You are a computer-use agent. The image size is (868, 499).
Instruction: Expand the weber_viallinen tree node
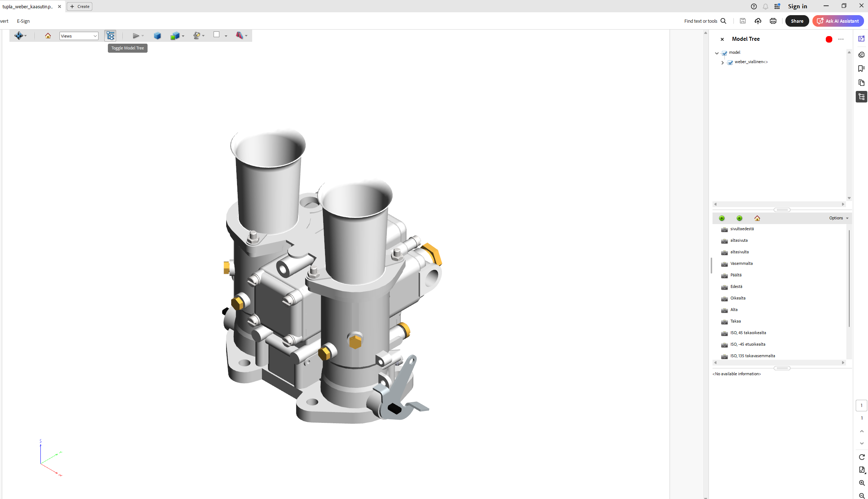(x=722, y=62)
